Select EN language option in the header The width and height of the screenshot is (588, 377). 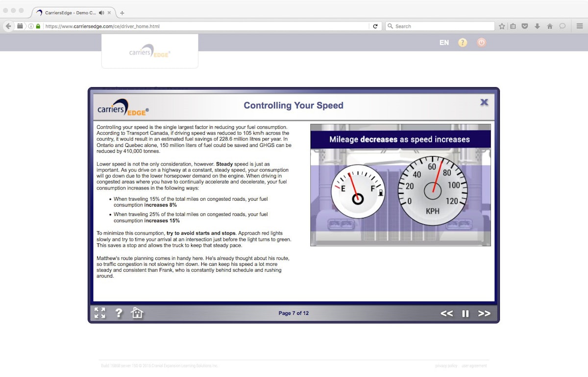[443, 43]
